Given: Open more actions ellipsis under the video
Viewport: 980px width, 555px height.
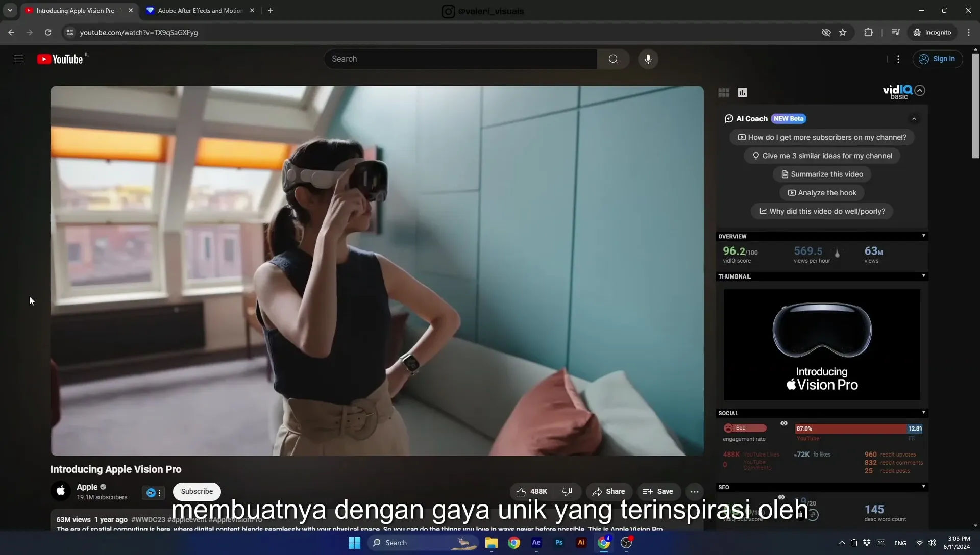Looking at the screenshot, I should coord(694,492).
